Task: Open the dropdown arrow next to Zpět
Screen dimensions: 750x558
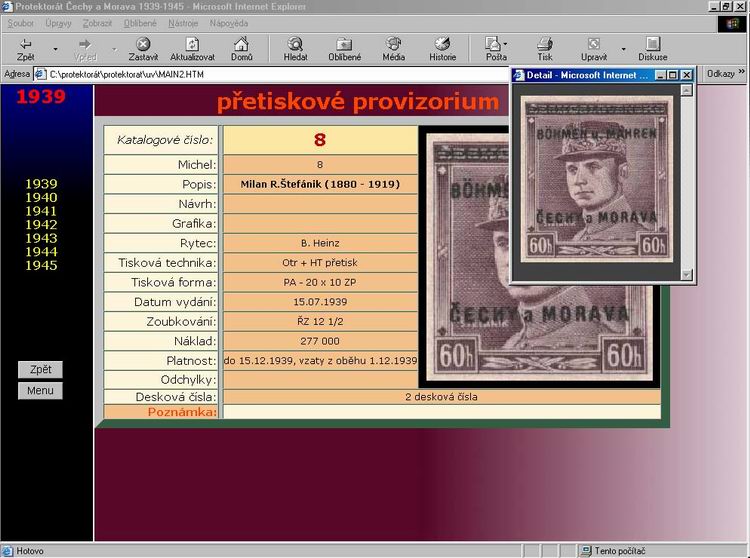Action: [55, 49]
